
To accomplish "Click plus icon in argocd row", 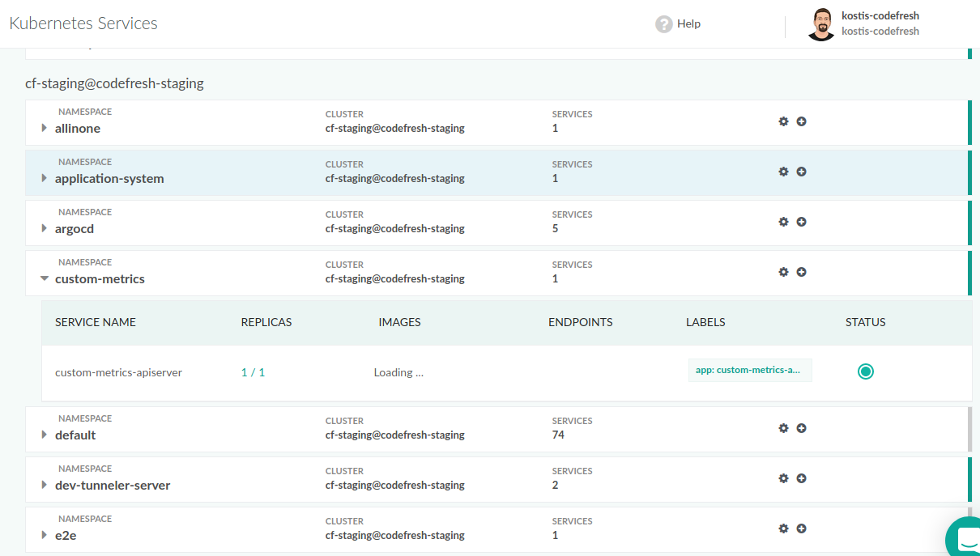I will pyautogui.click(x=801, y=222).
